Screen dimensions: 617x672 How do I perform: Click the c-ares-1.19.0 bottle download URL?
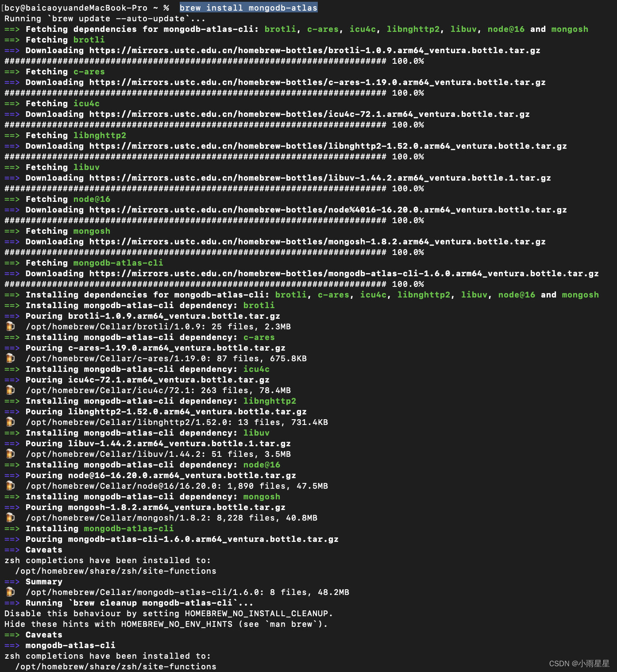tap(317, 82)
